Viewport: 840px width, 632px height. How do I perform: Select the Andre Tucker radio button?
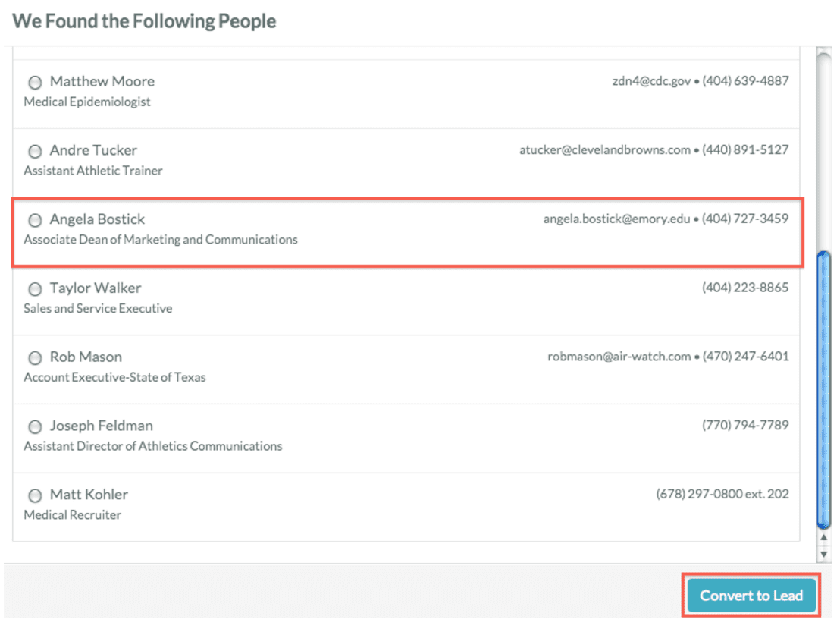(35, 151)
